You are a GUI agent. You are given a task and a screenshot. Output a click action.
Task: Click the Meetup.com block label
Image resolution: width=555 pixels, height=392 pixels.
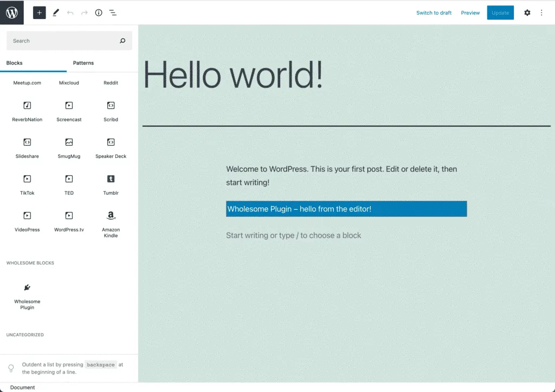(x=27, y=83)
